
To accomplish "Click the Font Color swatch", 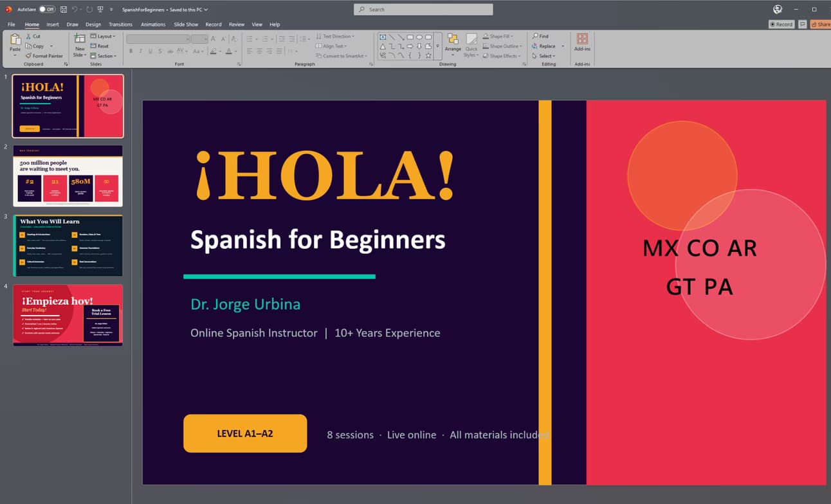I will pos(229,51).
